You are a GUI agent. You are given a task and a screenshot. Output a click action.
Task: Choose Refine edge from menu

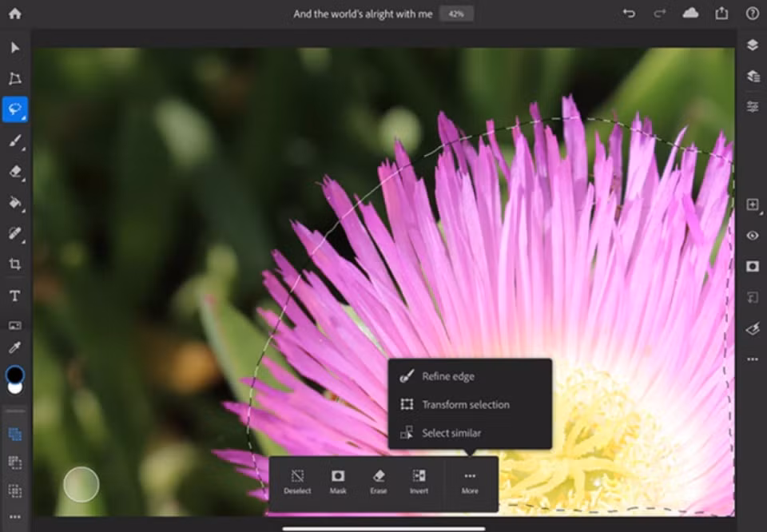(470, 376)
